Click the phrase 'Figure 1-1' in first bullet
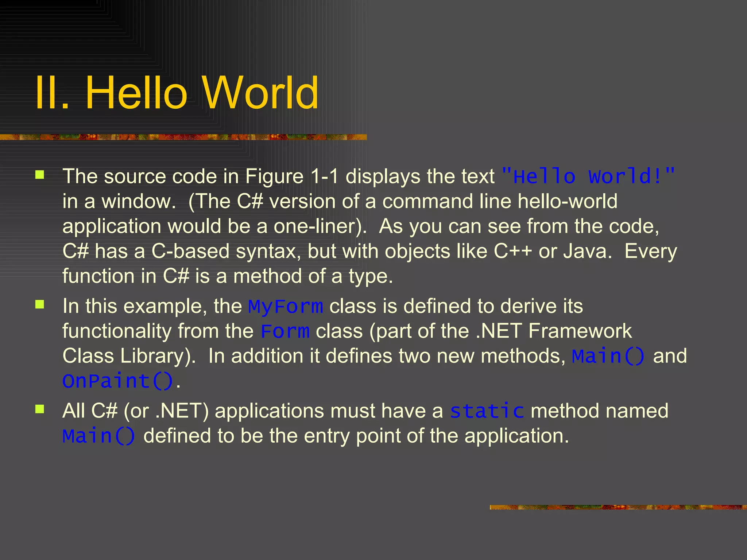This screenshot has height=560, width=747. (x=292, y=177)
